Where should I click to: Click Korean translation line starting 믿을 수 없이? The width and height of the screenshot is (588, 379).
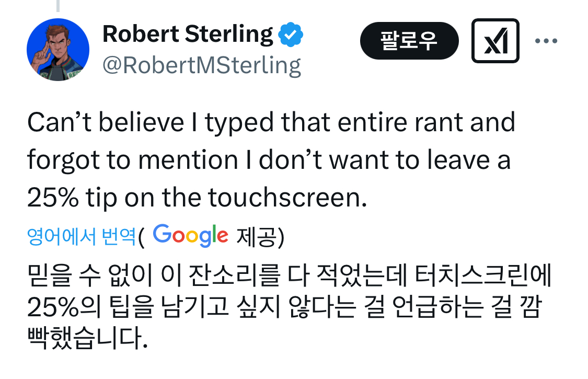click(289, 275)
